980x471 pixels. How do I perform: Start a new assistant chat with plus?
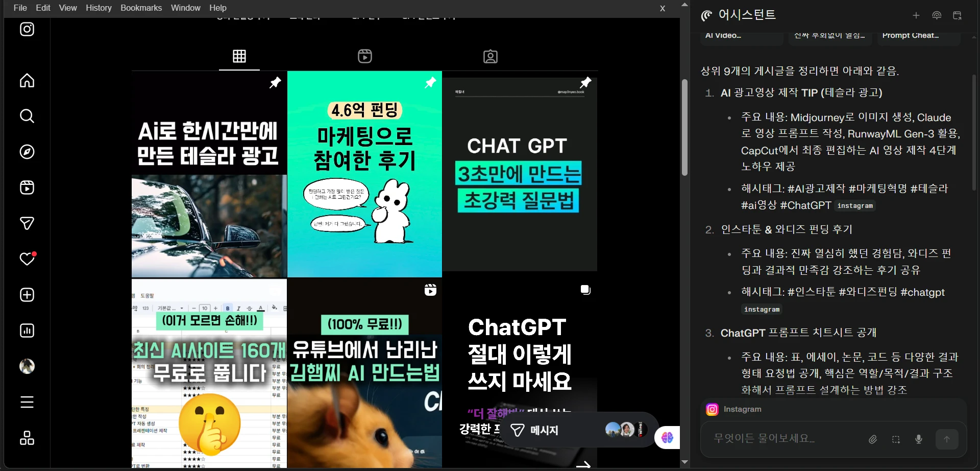916,16
